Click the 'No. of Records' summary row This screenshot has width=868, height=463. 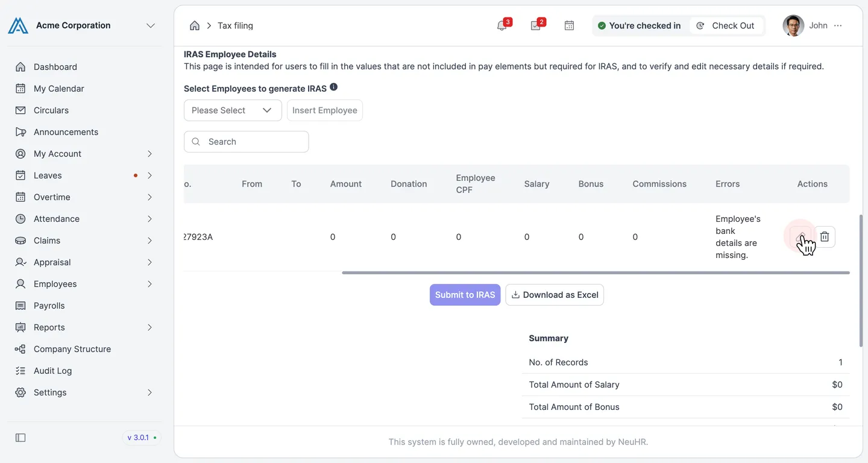click(x=686, y=362)
